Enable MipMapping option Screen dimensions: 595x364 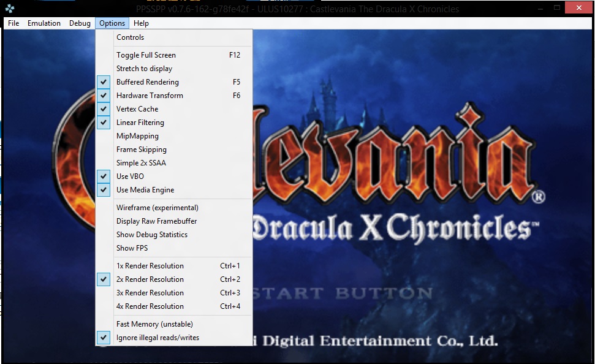174,136
